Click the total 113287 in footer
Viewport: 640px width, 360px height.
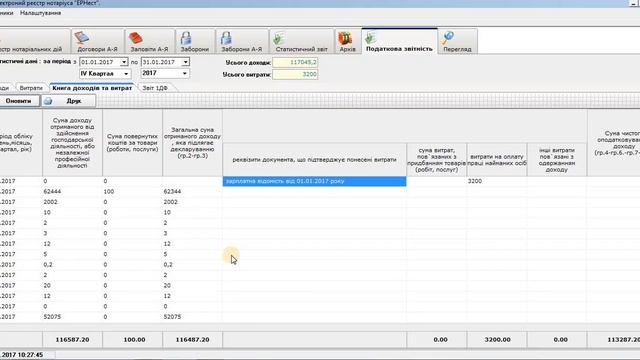pos(613,340)
